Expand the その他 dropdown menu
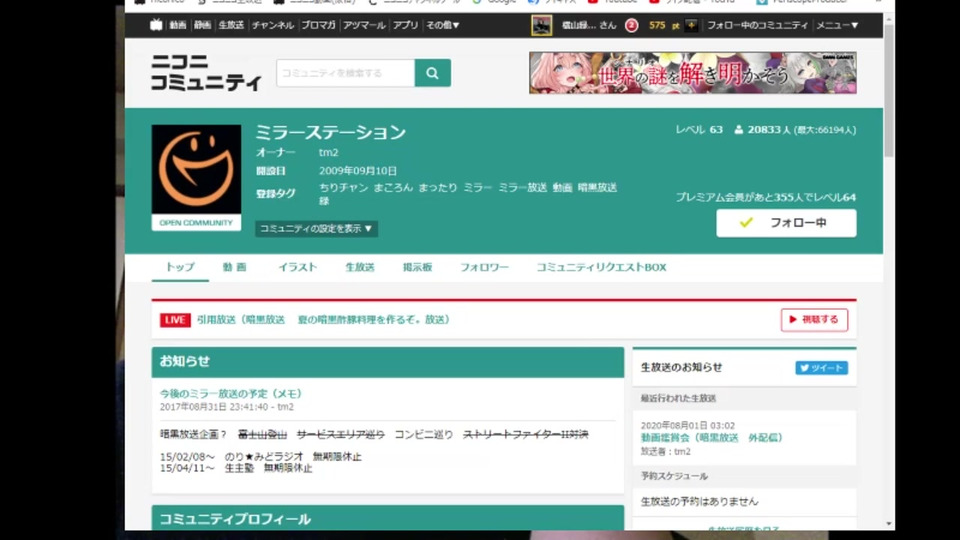The image size is (960, 540). 443,25
